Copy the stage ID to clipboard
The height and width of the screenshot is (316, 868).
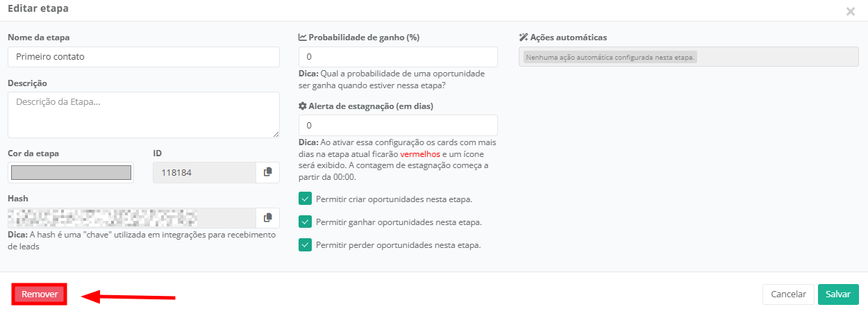click(x=267, y=172)
